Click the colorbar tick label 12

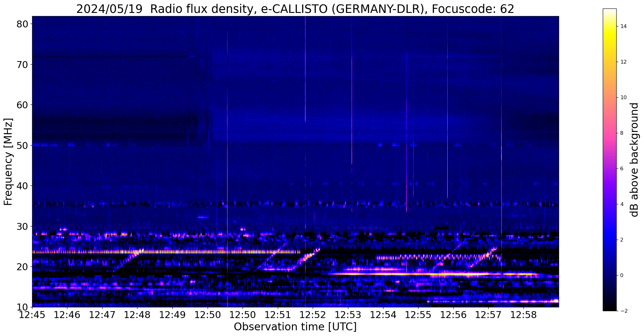[x=623, y=62]
